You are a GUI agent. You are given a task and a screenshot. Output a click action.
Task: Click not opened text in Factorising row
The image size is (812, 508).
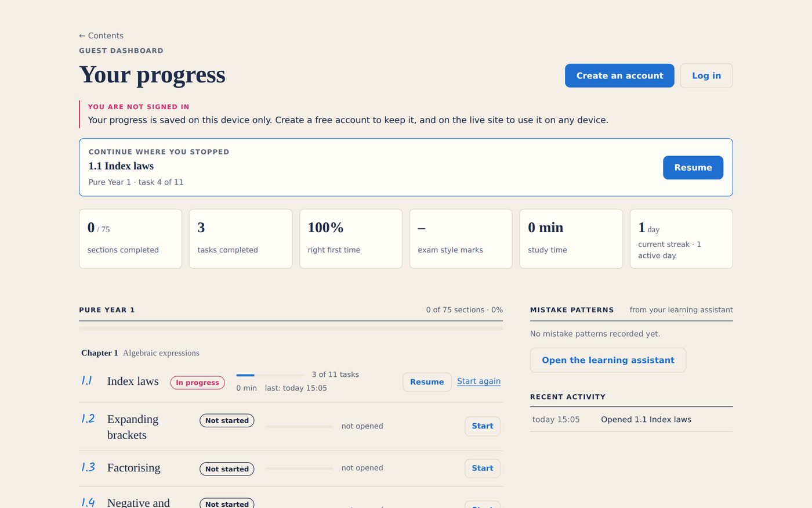pos(362,468)
